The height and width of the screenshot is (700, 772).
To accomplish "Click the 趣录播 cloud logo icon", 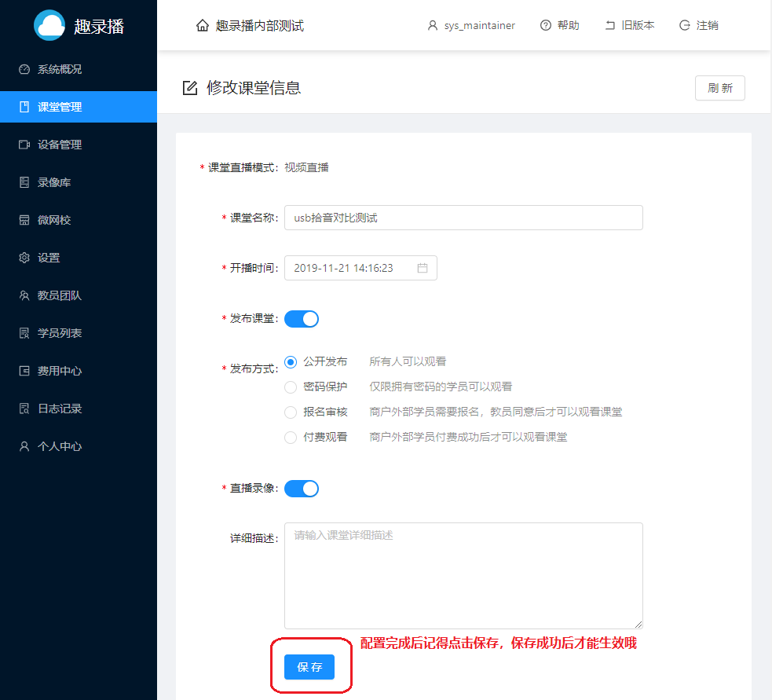I will (49, 25).
